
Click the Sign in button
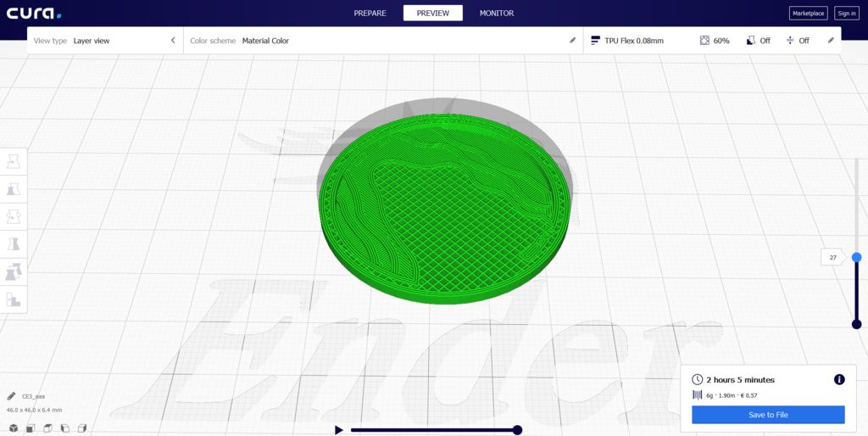pyautogui.click(x=847, y=14)
